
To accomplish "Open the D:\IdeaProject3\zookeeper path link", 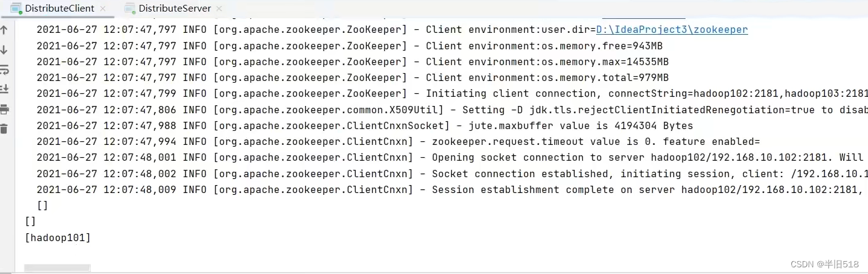I will (672, 30).
